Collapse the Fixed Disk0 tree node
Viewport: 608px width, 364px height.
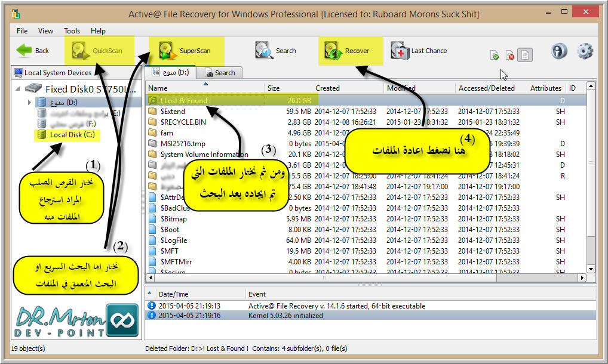click(18, 89)
